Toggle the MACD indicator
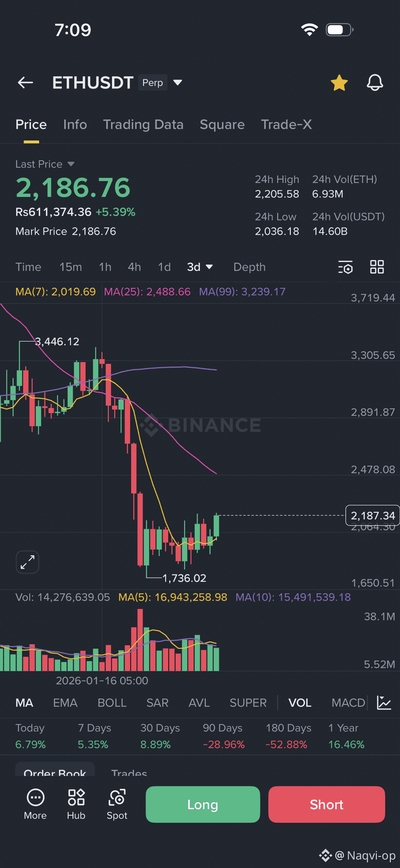The width and height of the screenshot is (400, 868). (x=348, y=703)
